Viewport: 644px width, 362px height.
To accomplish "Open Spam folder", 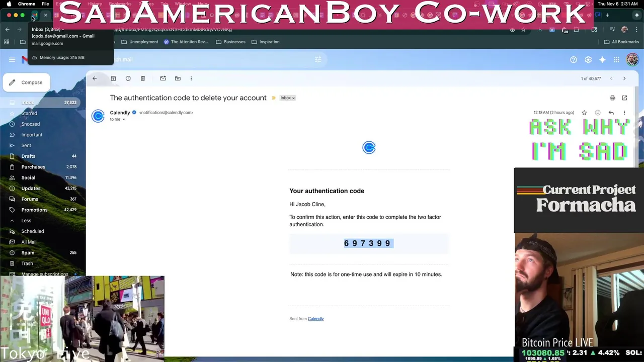I will [x=40, y=253].
